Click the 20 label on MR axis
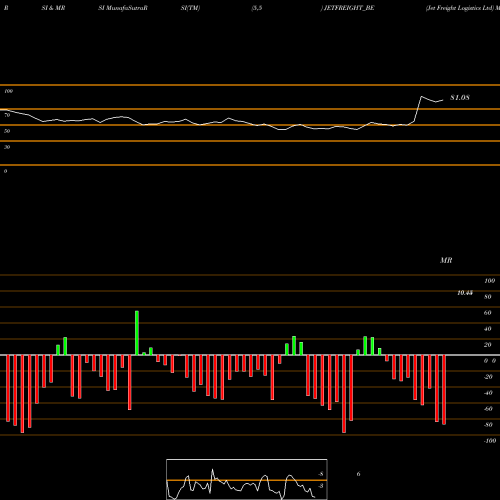The image size is (500, 500). 487,345
